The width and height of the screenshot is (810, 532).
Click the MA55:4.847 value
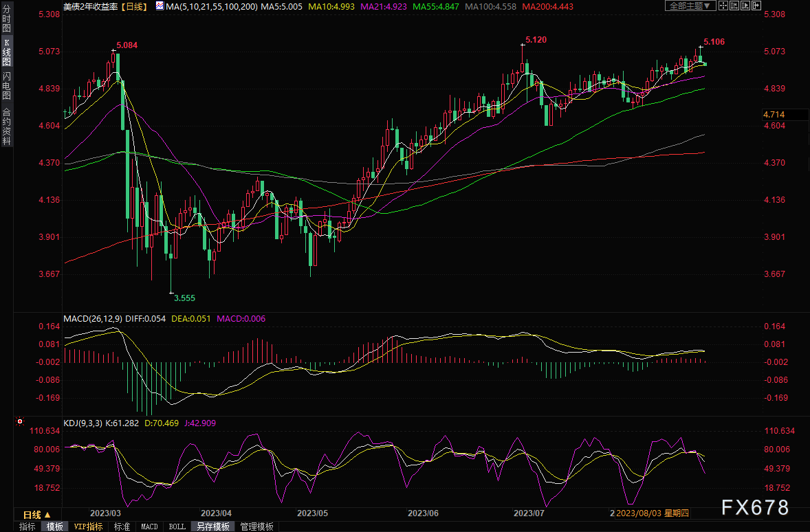tap(436, 7)
